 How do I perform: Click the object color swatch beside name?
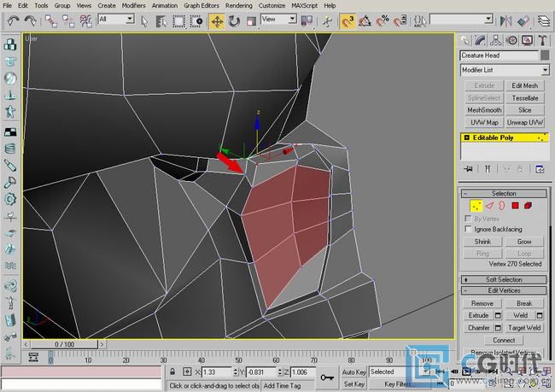pos(545,56)
